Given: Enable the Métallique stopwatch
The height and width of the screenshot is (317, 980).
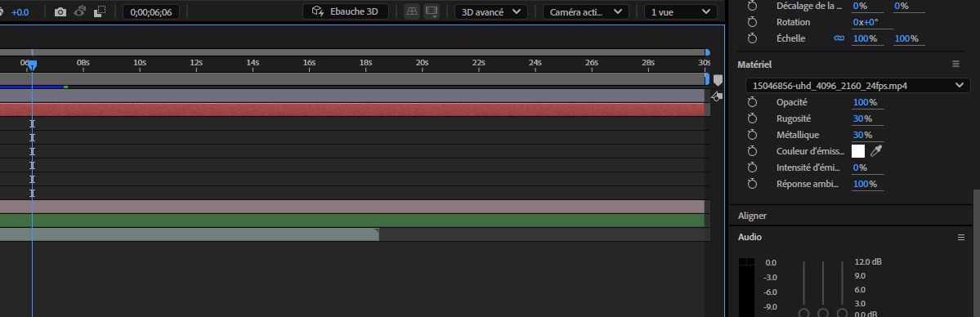Looking at the screenshot, I should pyautogui.click(x=753, y=135).
